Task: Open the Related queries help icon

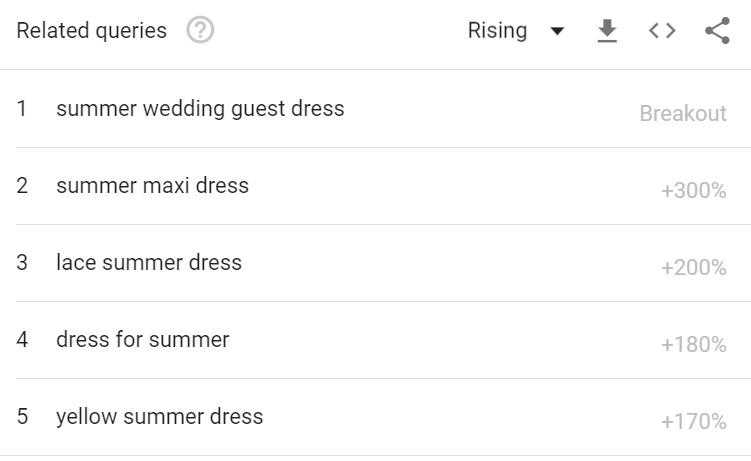Action: pyautogui.click(x=200, y=30)
